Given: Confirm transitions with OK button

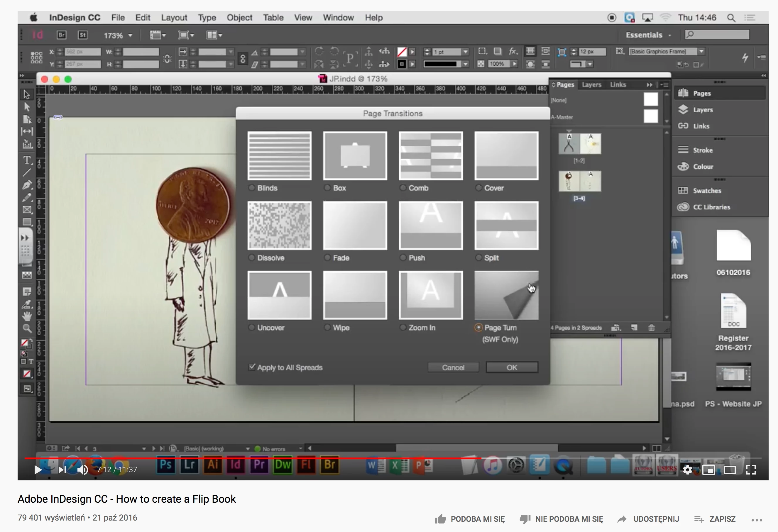Looking at the screenshot, I should (512, 367).
